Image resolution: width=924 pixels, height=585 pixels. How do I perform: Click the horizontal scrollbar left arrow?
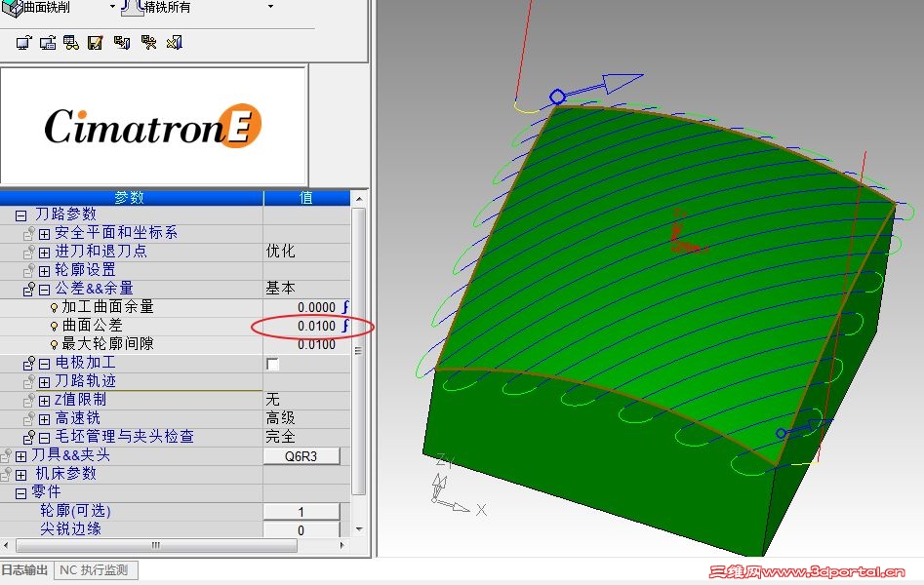[7, 546]
